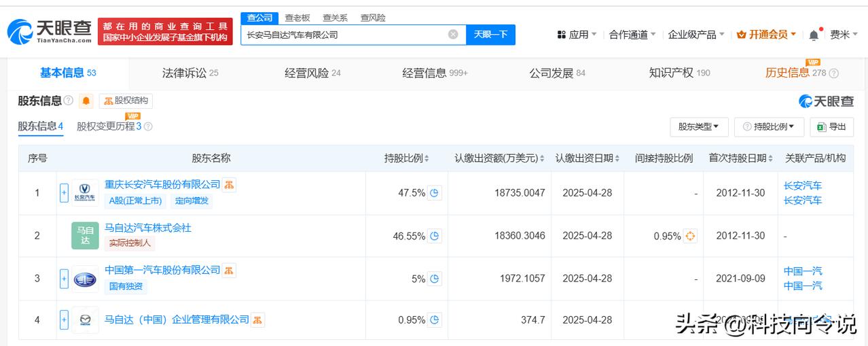View pie chart for 5% holding

tap(435, 279)
